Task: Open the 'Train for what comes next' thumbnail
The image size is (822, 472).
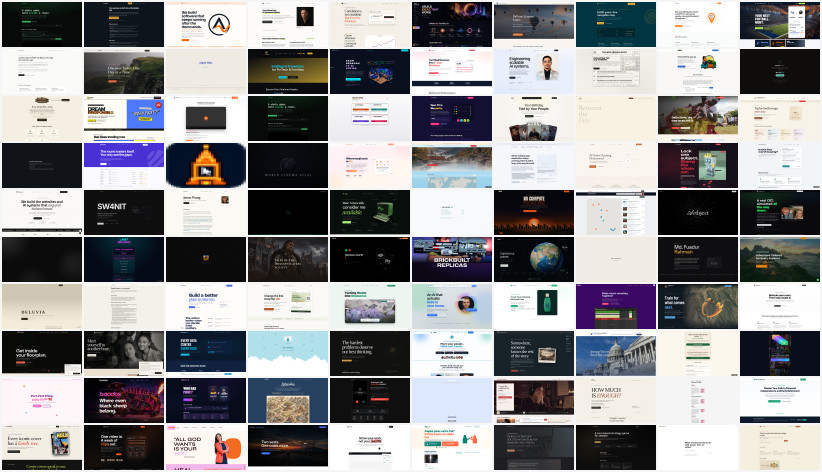Action: (698, 307)
